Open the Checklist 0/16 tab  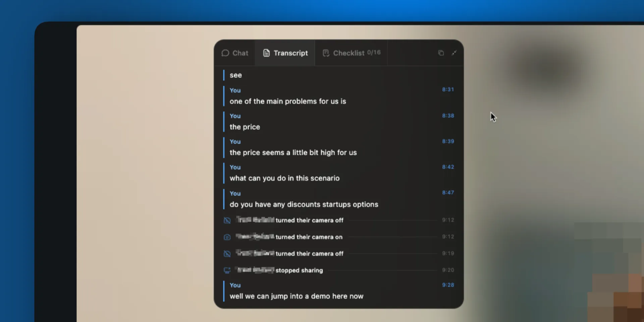[x=351, y=53]
